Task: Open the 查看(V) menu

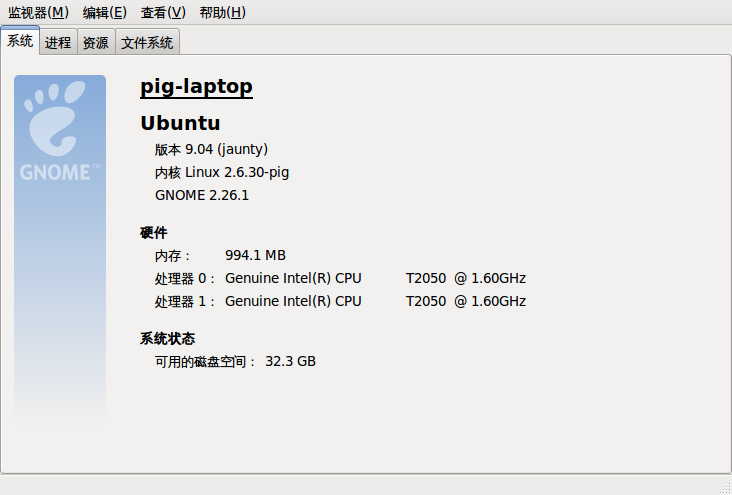Action: point(163,13)
